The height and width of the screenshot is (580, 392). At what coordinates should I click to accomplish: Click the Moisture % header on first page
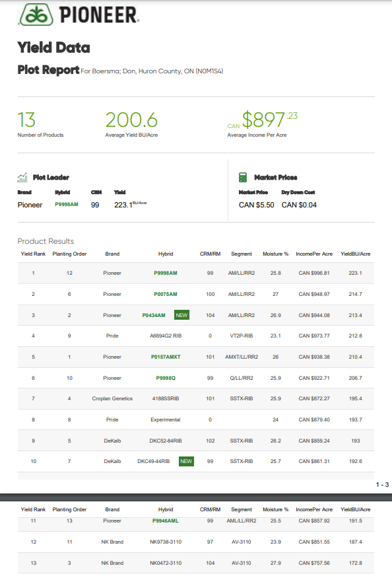click(x=276, y=254)
